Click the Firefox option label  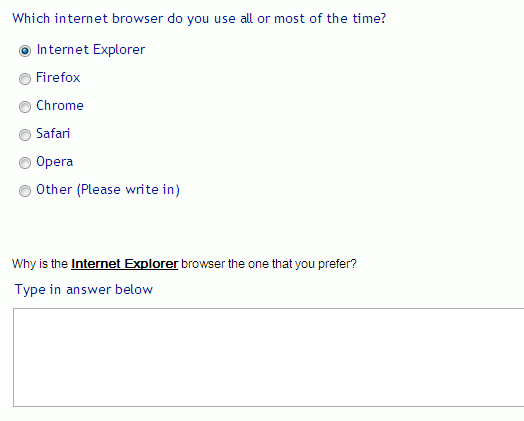tap(58, 78)
